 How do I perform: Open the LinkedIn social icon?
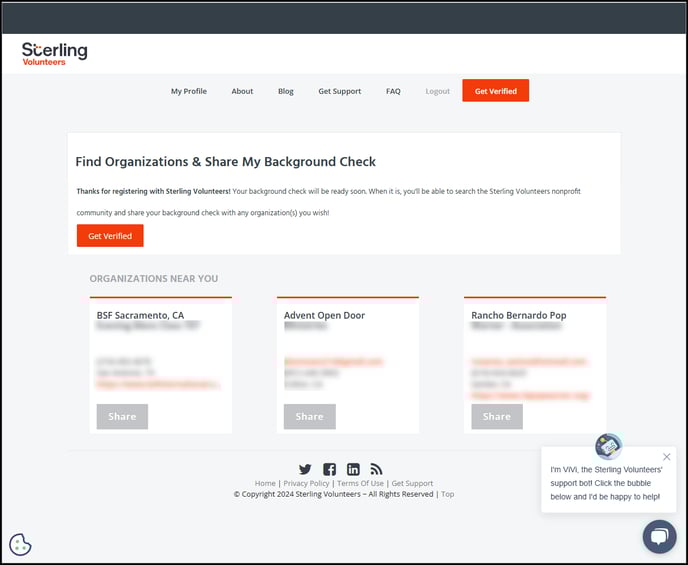tap(353, 469)
